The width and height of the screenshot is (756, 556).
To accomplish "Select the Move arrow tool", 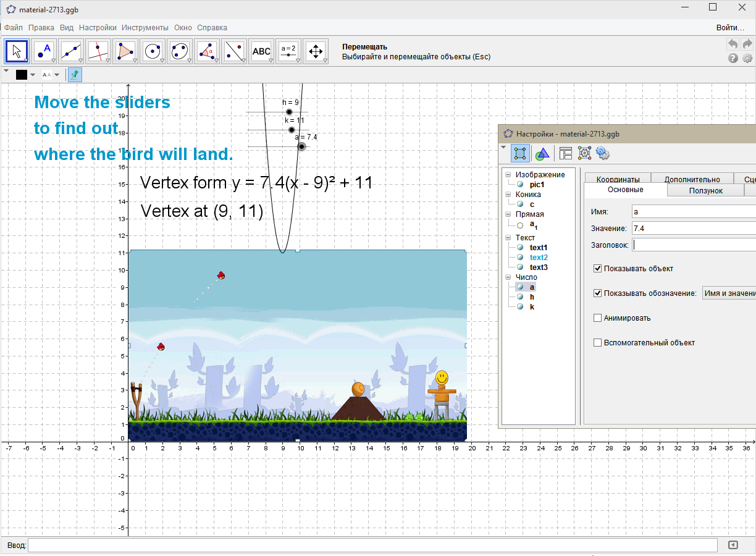I will pos(17,51).
